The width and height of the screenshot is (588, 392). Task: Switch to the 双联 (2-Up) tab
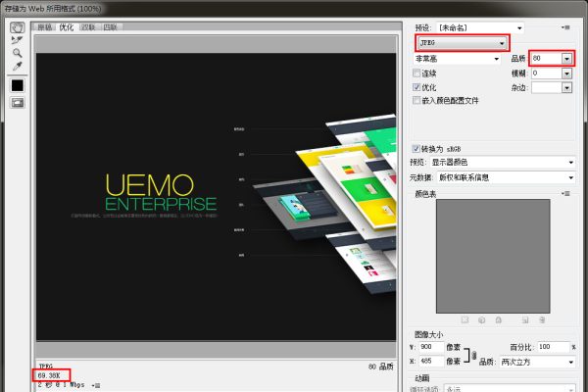click(89, 27)
